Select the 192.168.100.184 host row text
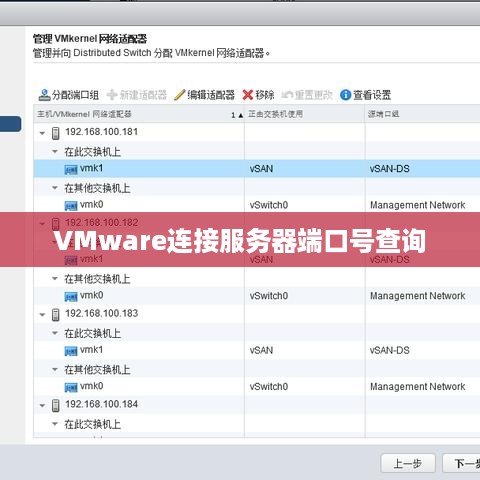 click(x=101, y=404)
